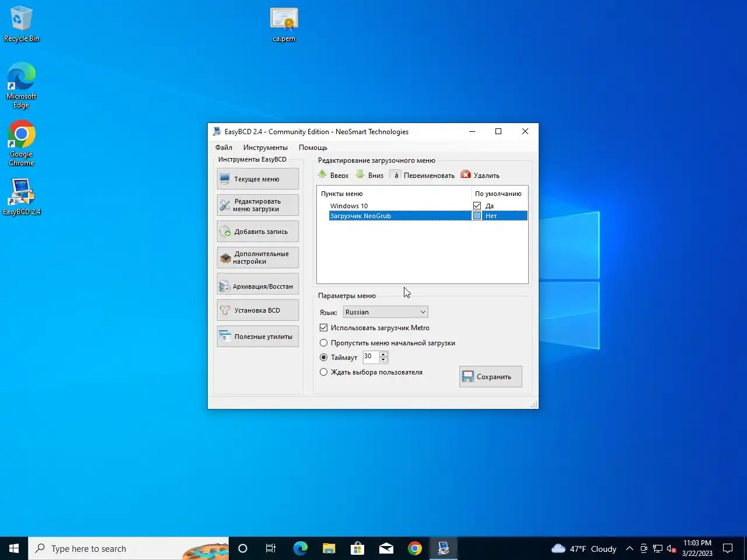Move entry down with Вниз arrow
The width and height of the screenshot is (747, 560).
point(369,175)
